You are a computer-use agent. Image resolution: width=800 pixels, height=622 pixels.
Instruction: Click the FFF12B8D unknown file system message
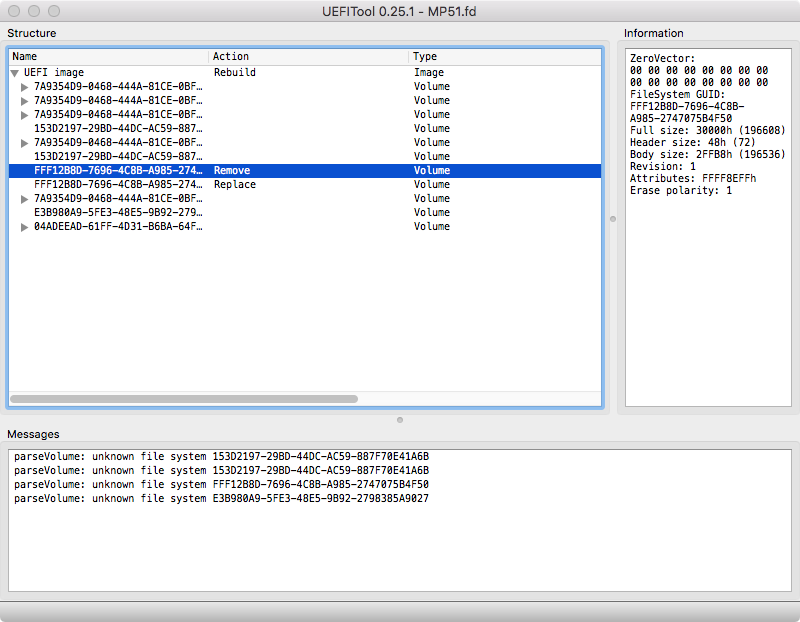click(221, 484)
